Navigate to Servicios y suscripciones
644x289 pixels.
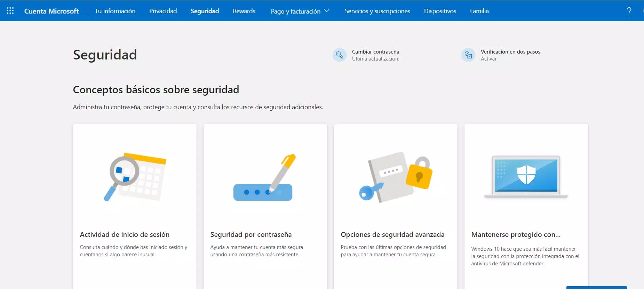click(377, 11)
